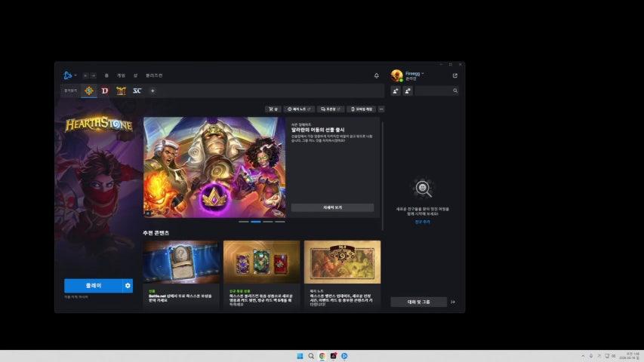644x362 pixels.
Task: Go back with the left arrow
Action: click(85, 75)
